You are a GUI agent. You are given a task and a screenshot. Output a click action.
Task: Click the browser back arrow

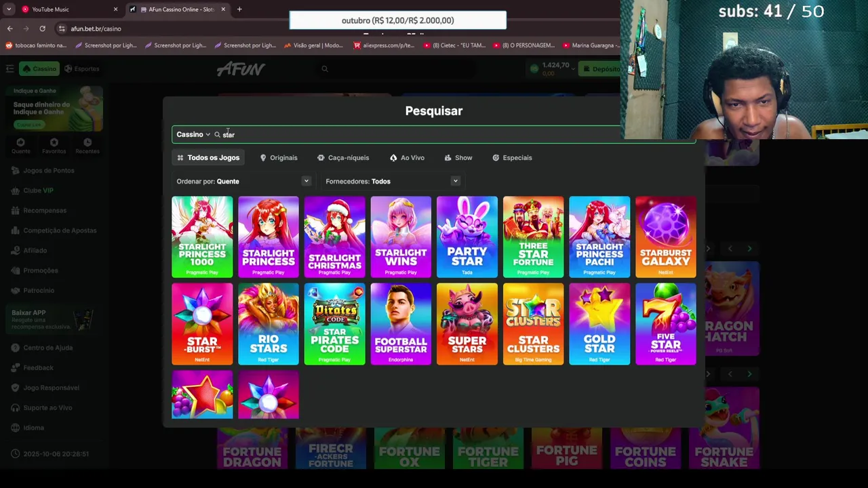[9, 28]
